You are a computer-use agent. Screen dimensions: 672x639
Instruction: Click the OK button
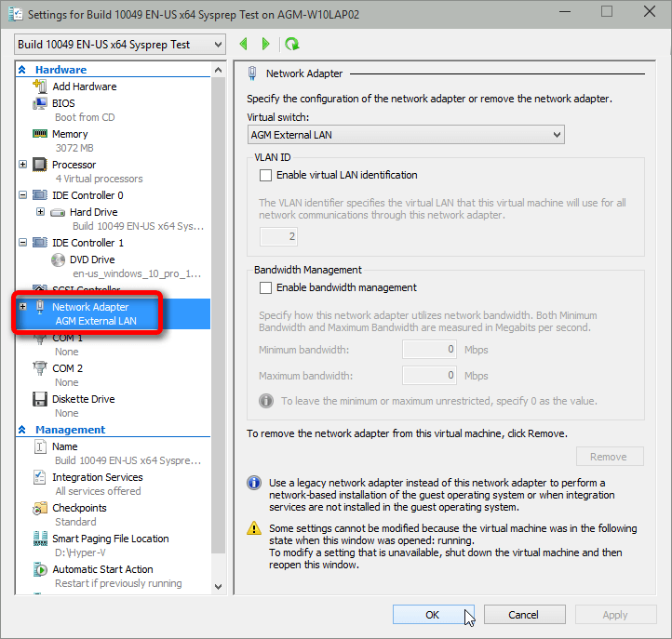pos(433,615)
